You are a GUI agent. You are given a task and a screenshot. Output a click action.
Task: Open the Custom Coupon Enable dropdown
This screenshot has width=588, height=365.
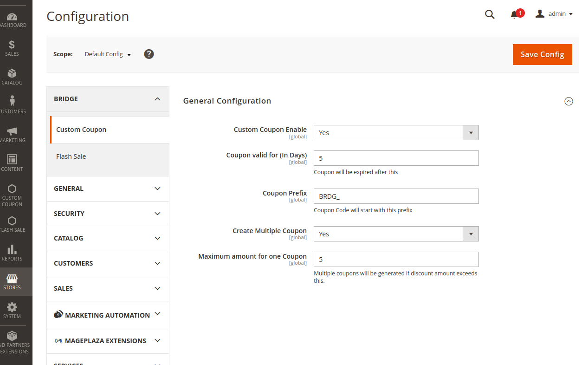pyautogui.click(x=396, y=133)
